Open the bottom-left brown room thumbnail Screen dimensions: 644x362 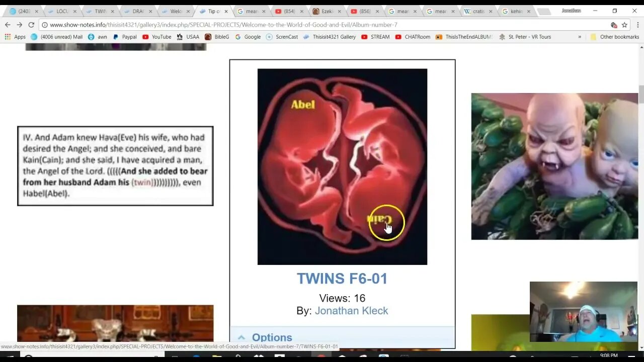pos(115,324)
